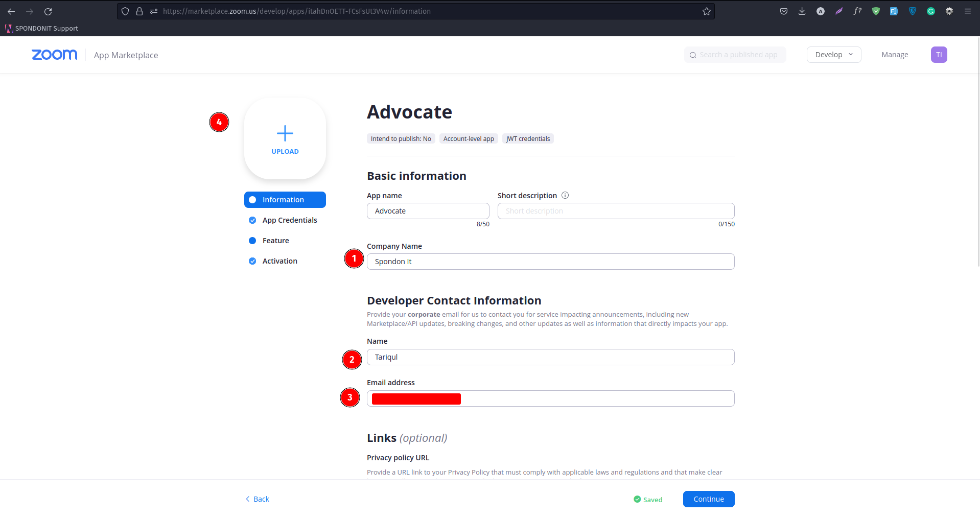Image resolution: width=980 pixels, height=518 pixels.
Task: Open the site security padlock info
Action: 139,11
